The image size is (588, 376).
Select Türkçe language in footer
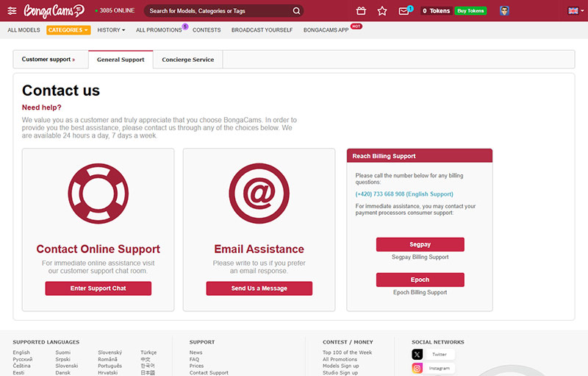pos(148,352)
